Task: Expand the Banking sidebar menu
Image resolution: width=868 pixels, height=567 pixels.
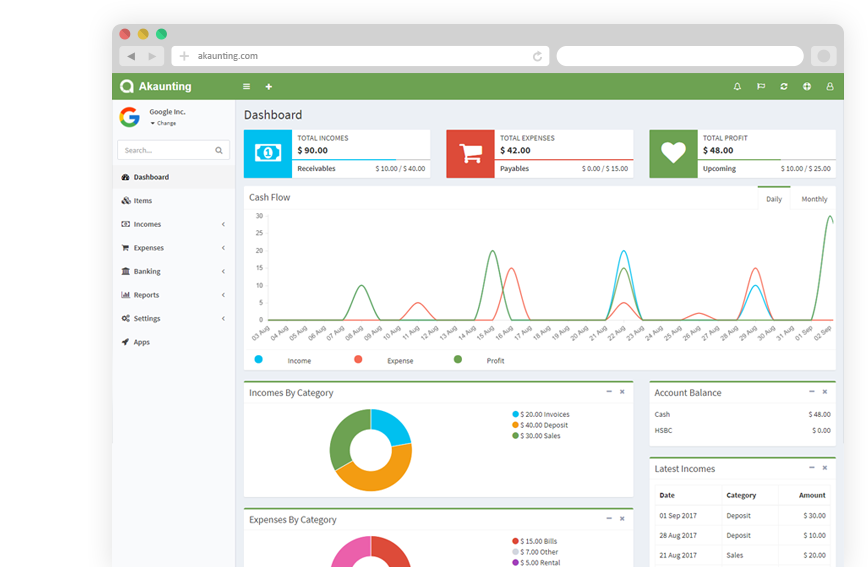Action: click(174, 271)
